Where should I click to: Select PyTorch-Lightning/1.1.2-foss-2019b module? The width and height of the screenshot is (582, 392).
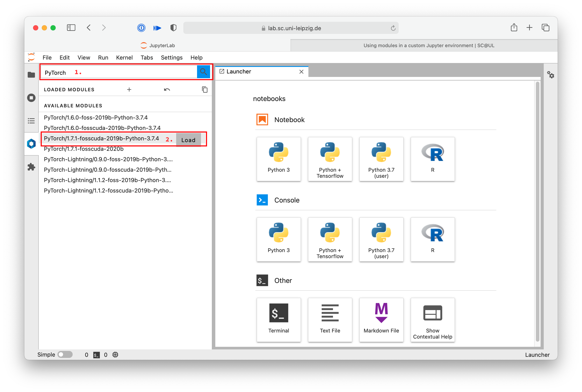click(x=107, y=180)
